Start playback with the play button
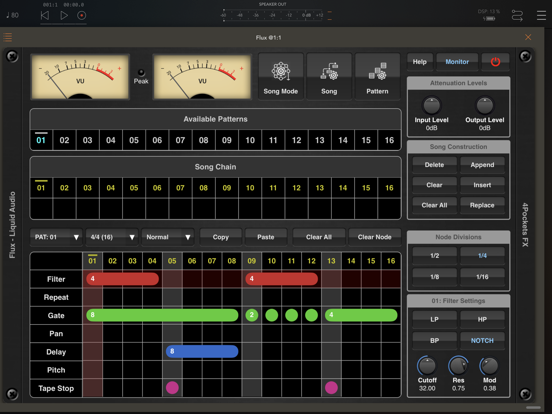Viewport: 552px width, 414px height. pos(64,15)
